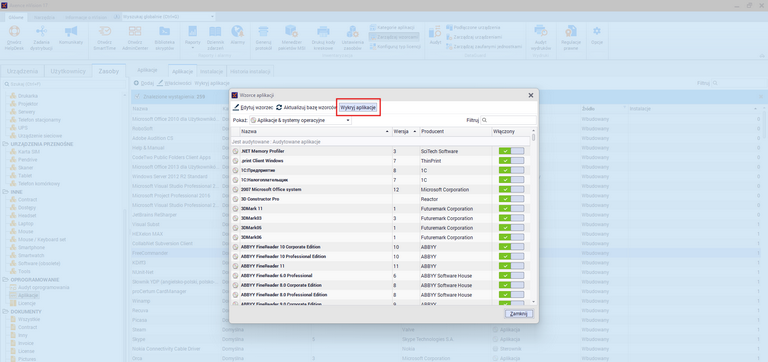Toggle ABBYY FineReader 6.0 Professional switch

[511, 276]
